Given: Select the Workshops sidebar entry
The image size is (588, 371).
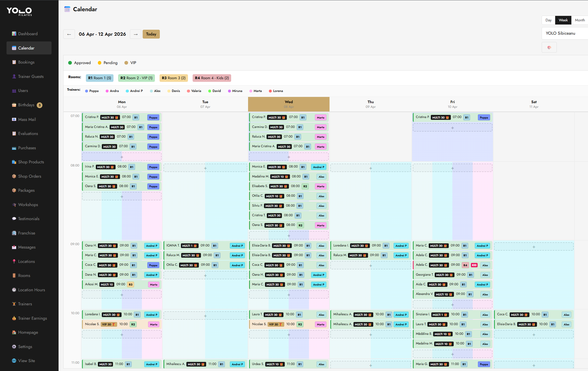Looking at the screenshot, I should click(x=28, y=205).
